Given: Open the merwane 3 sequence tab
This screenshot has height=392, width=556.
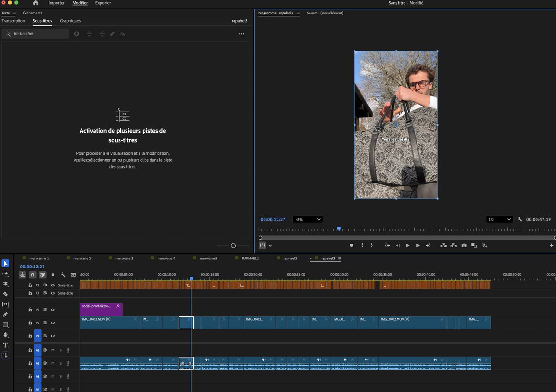Looking at the screenshot, I should click(x=124, y=258).
